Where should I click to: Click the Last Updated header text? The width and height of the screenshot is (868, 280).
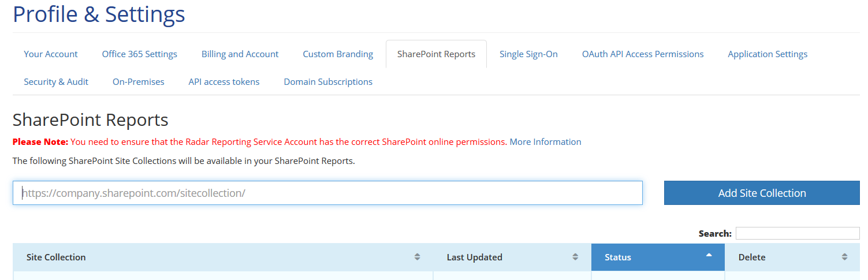(x=475, y=257)
